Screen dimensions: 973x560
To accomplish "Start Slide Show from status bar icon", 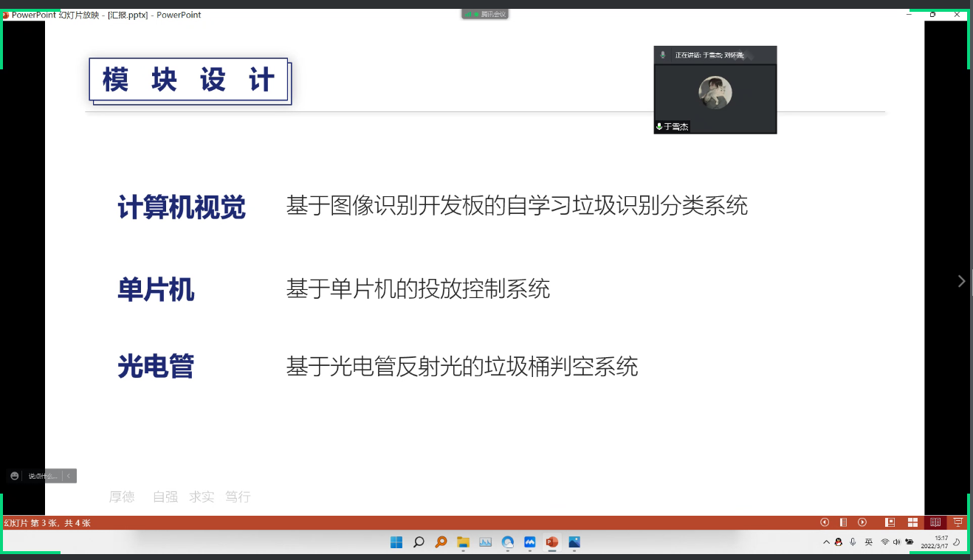I will click(x=958, y=522).
